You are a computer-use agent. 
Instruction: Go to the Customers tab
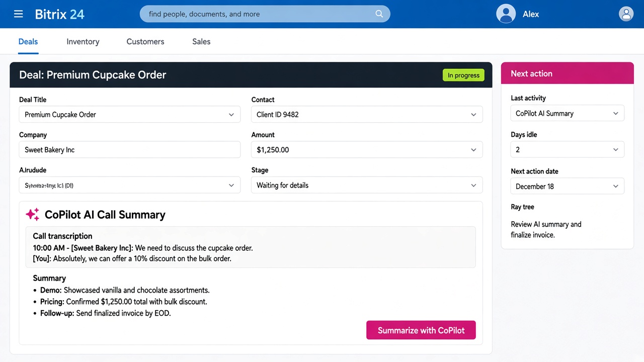point(145,42)
